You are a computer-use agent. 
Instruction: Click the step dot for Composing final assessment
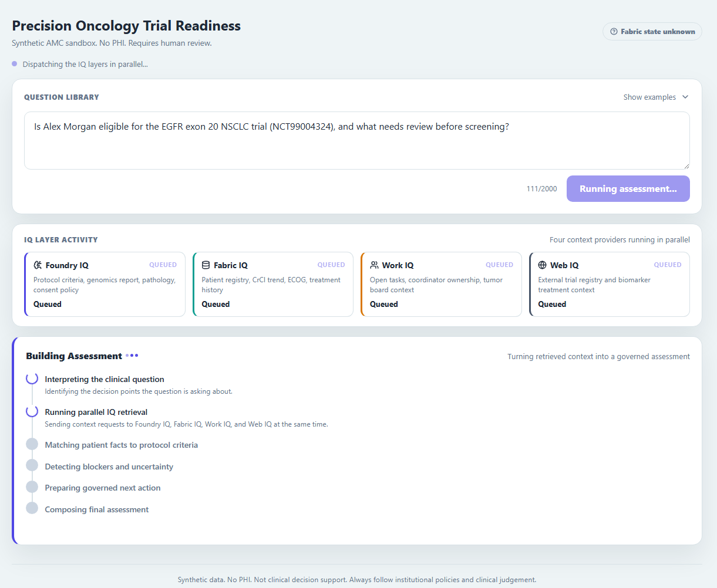tap(32, 508)
